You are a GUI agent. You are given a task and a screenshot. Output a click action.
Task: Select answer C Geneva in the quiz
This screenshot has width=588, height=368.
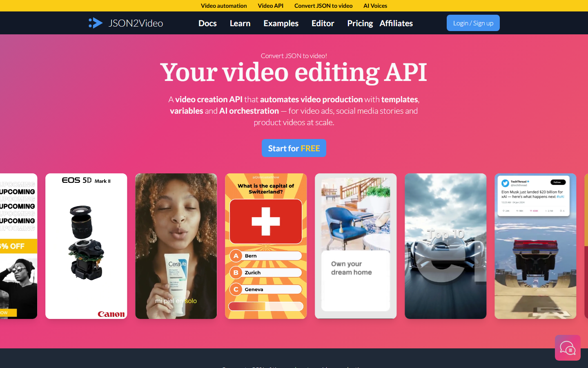coord(265,289)
